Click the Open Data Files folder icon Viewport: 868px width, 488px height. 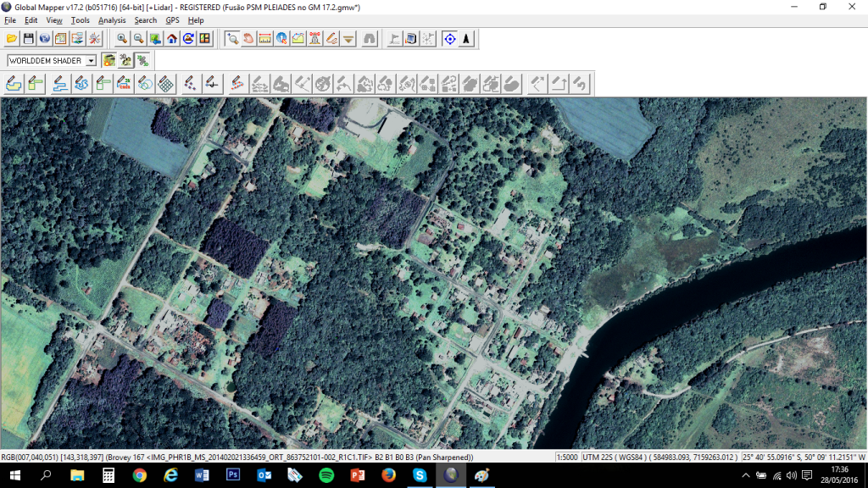[11, 39]
